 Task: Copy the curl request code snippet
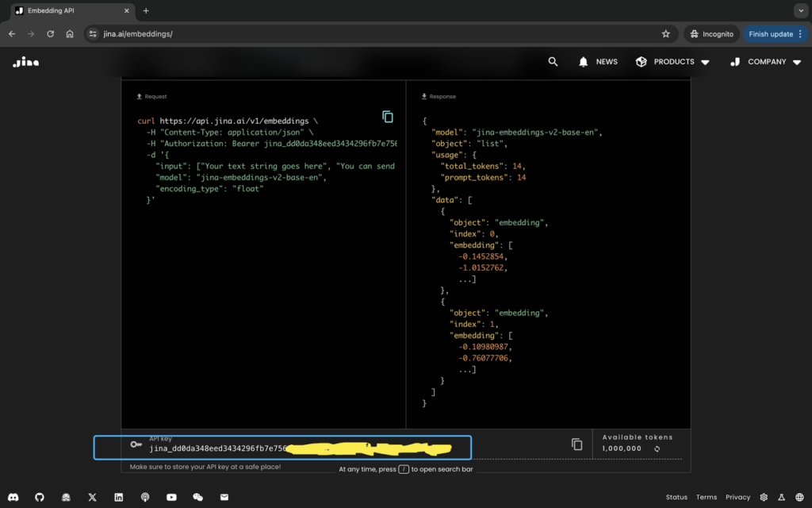[x=388, y=116]
